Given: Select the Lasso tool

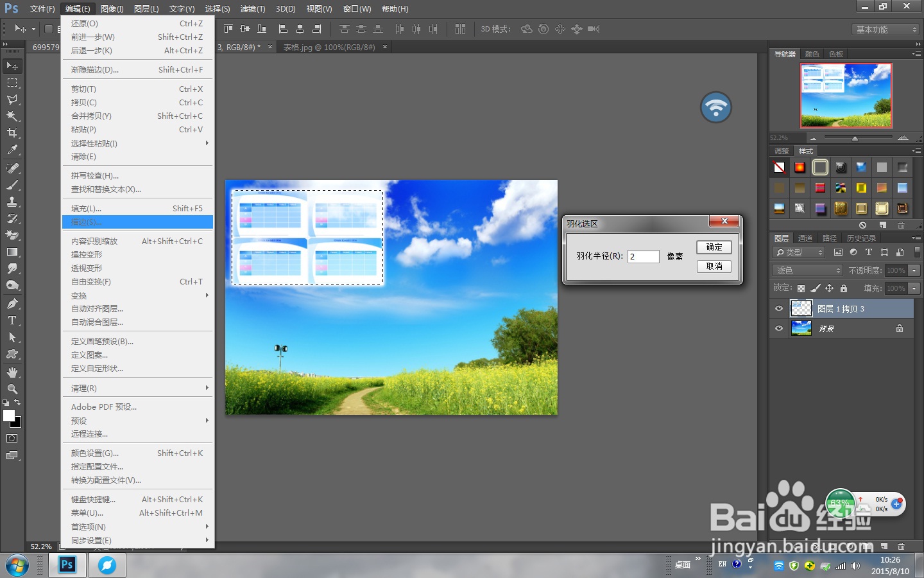Looking at the screenshot, I should pyautogui.click(x=12, y=100).
